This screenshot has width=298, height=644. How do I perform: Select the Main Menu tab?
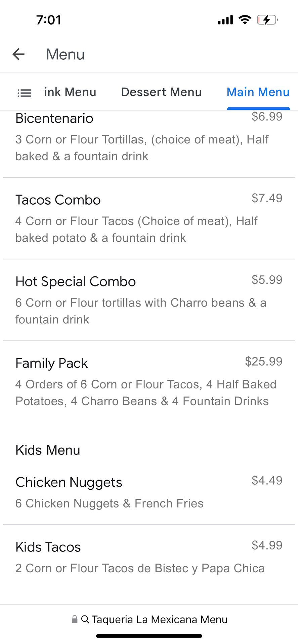(258, 92)
